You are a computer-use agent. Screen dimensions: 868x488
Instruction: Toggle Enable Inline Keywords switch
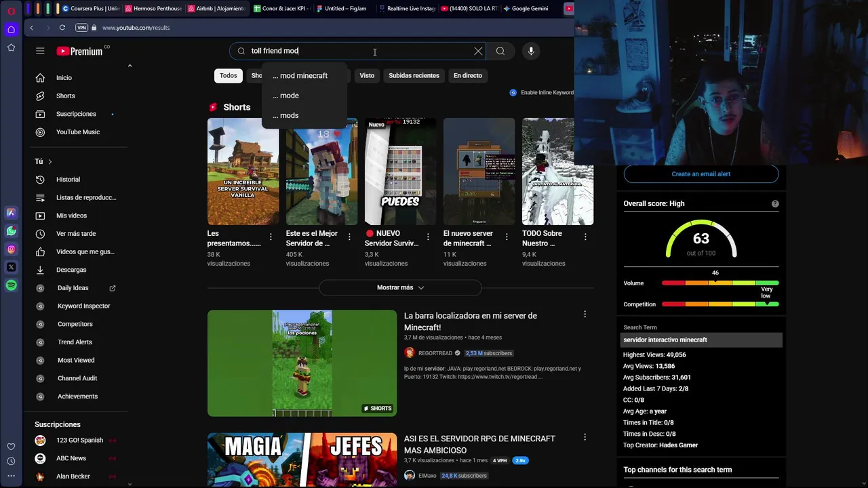point(513,93)
